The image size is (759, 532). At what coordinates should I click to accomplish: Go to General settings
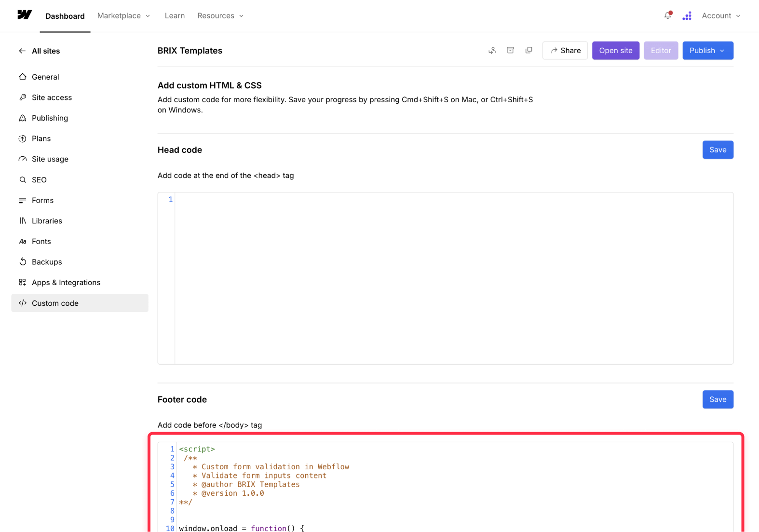coord(80,77)
